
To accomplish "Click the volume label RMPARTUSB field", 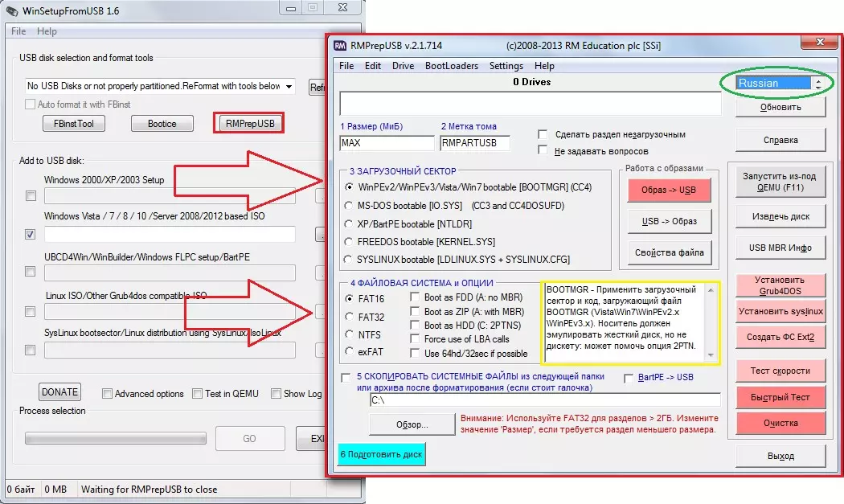I will 475,143.
